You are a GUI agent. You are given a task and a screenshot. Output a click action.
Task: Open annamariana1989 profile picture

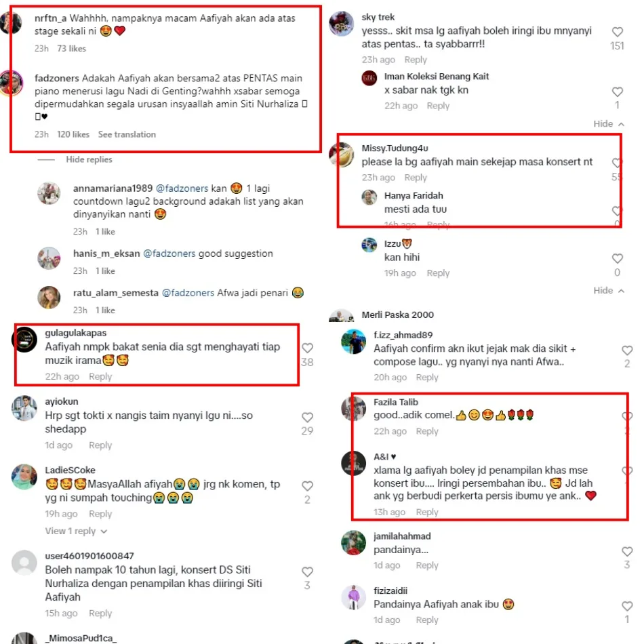click(49, 193)
